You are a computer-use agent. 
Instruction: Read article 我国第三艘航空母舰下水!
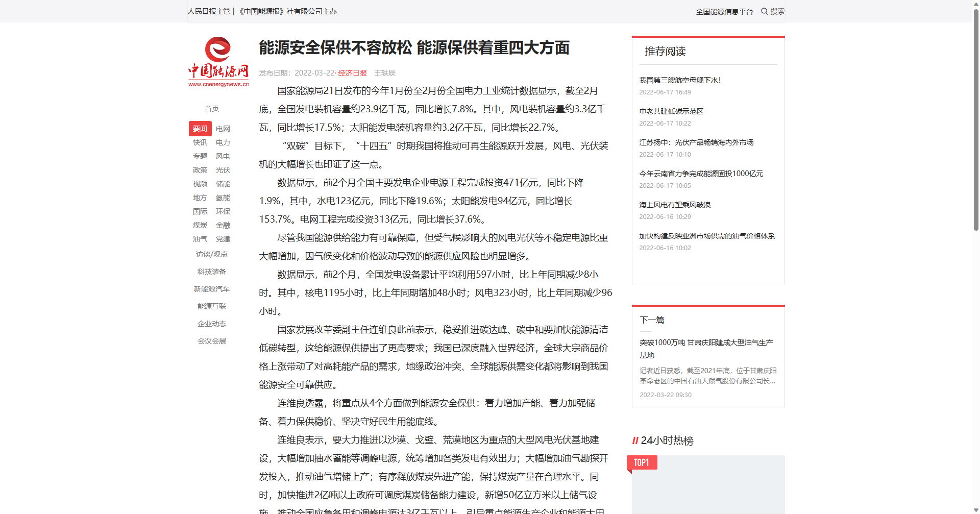tap(680, 80)
